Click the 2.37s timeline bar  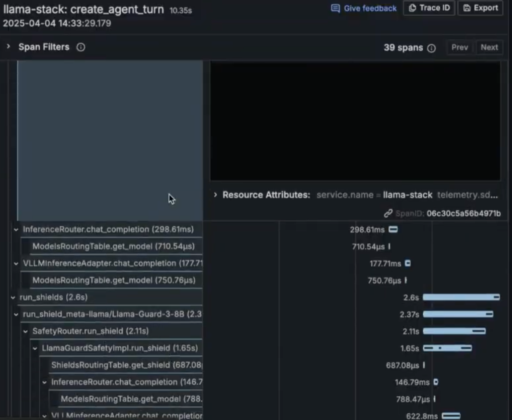tap(458, 314)
